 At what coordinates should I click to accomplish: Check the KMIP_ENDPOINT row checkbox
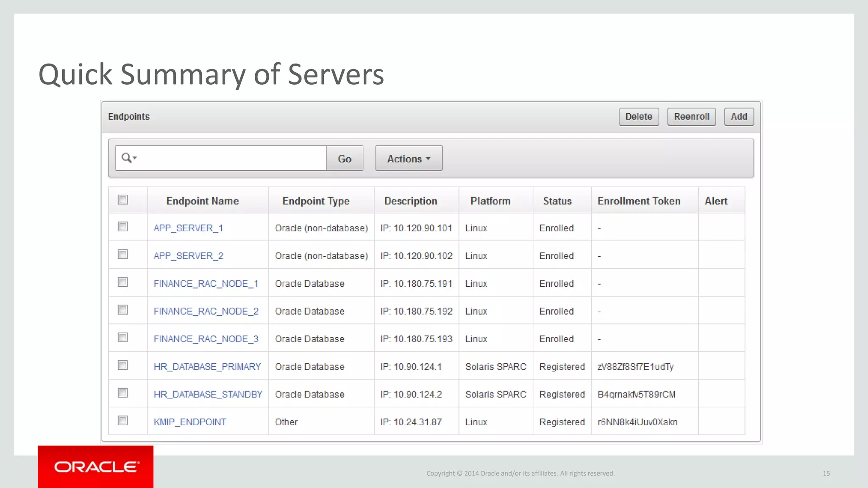click(x=123, y=421)
